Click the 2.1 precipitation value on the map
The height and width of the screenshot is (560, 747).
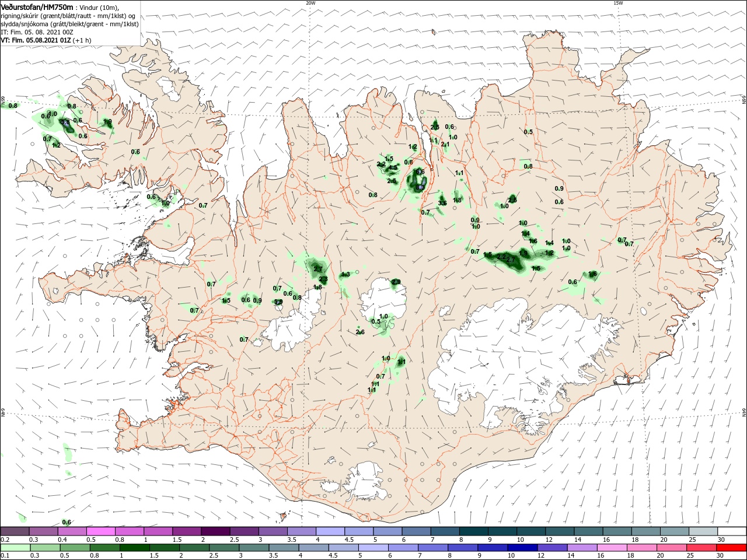(445, 144)
